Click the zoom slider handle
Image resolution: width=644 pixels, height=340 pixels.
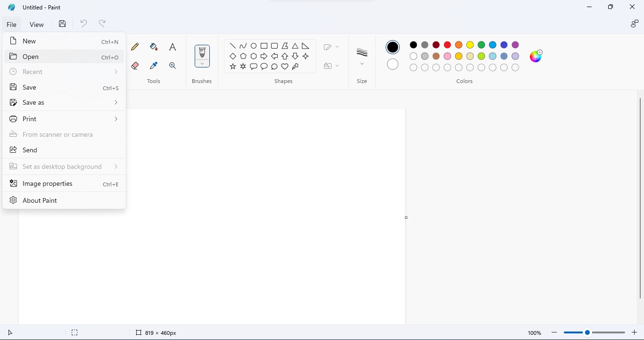coord(587,332)
